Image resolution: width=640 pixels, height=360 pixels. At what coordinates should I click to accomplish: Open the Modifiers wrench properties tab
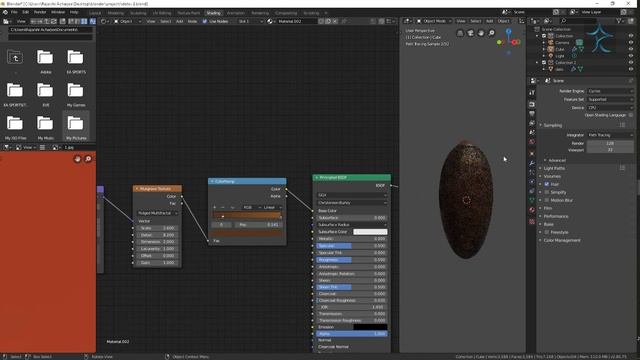(532, 163)
